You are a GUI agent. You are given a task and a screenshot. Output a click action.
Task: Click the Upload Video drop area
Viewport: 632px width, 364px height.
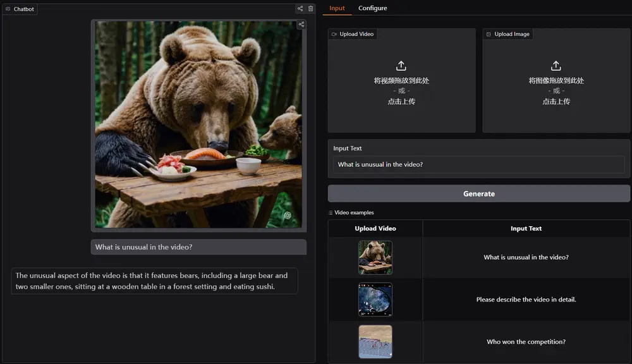click(401, 81)
